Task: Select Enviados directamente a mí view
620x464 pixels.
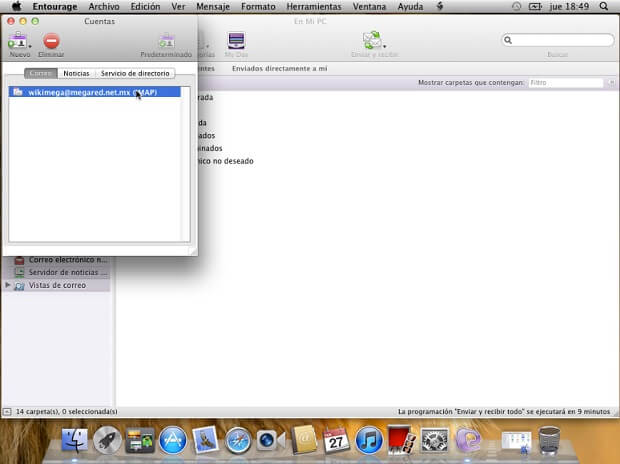Action: point(280,68)
